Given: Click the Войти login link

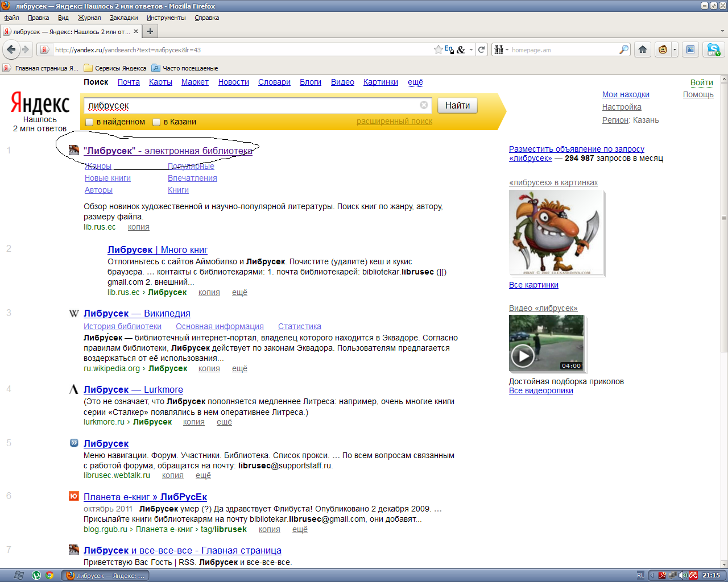Looking at the screenshot, I should 702,82.
